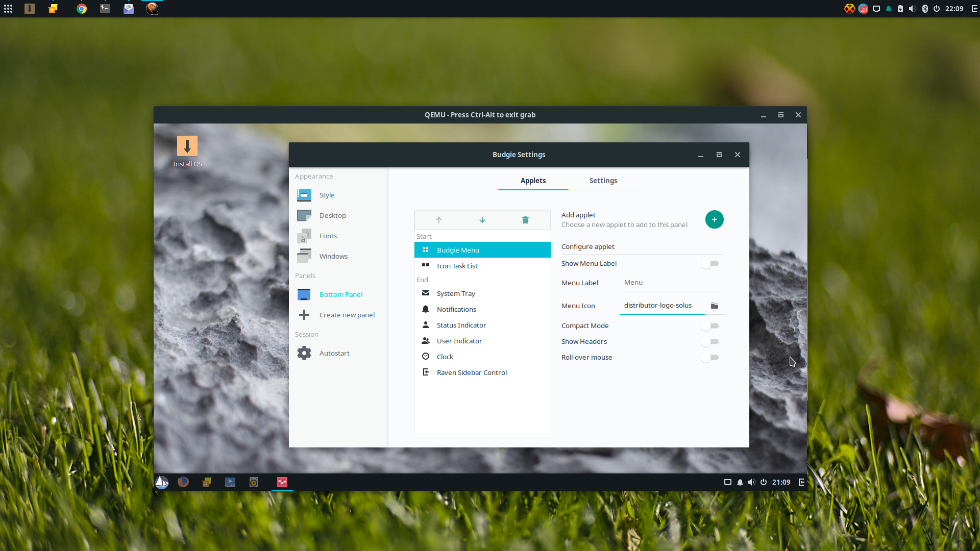Click the Fonts sidebar icon
The image size is (980, 551).
(x=304, y=236)
